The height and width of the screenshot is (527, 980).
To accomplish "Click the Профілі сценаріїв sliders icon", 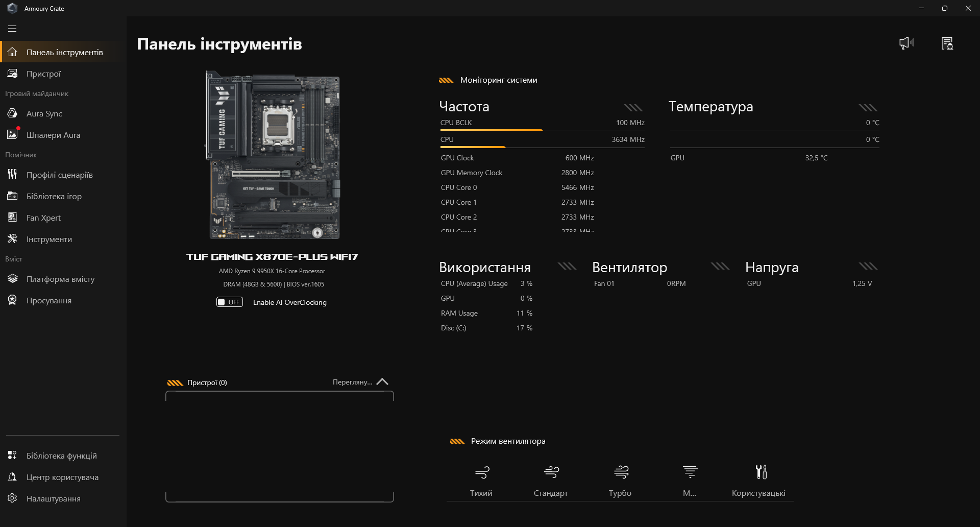I will (x=12, y=175).
